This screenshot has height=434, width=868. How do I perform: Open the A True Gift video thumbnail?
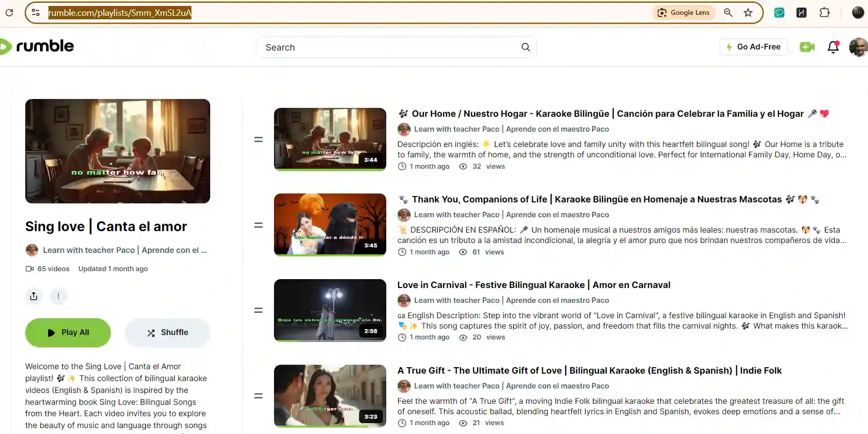(330, 396)
